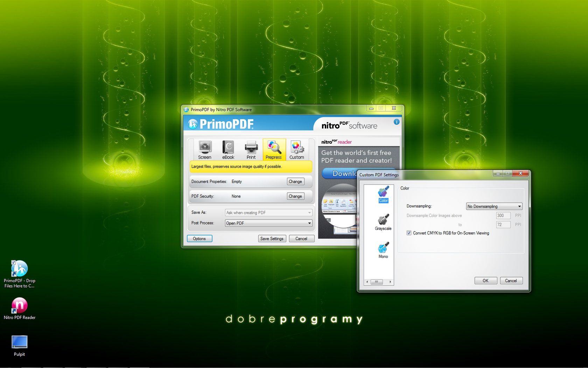Open Nitro PDF Reader desktop shortcut
The height and width of the screenshot is (368, 588).
pos(20,308)
